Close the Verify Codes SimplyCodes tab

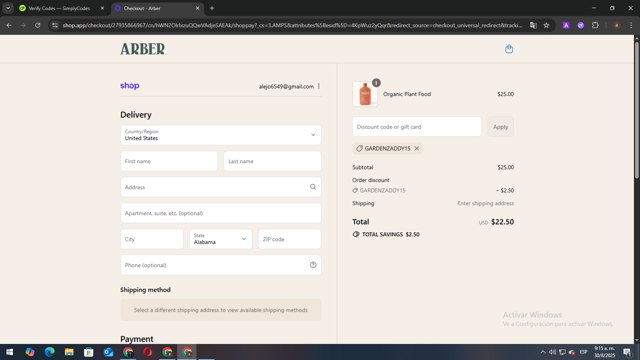[102, 8]
